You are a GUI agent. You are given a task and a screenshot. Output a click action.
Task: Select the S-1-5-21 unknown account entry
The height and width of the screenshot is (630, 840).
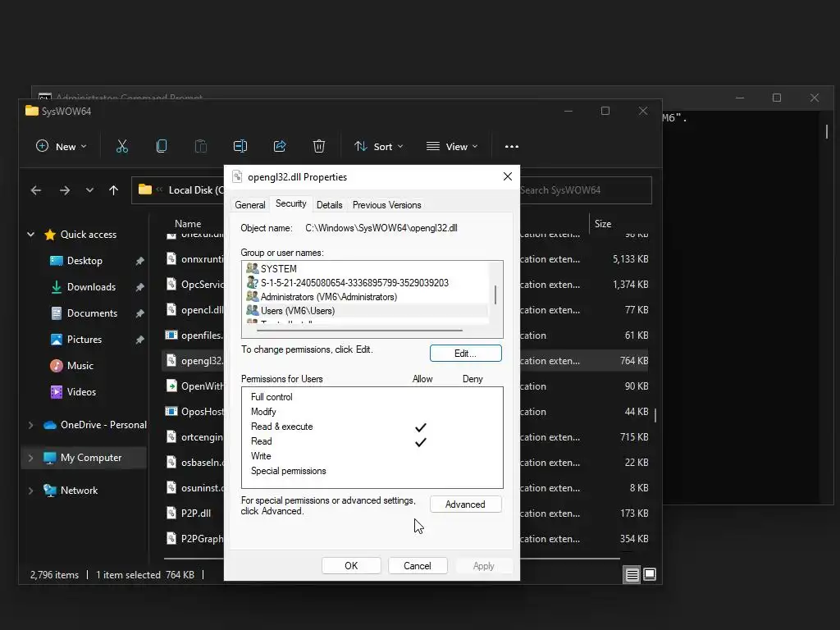(x=367, y=283)
